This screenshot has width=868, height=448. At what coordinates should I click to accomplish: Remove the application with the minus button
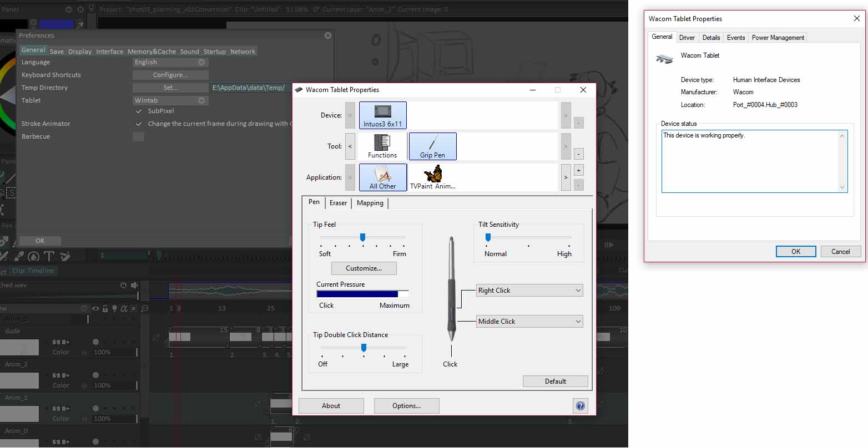coord(578,185)
